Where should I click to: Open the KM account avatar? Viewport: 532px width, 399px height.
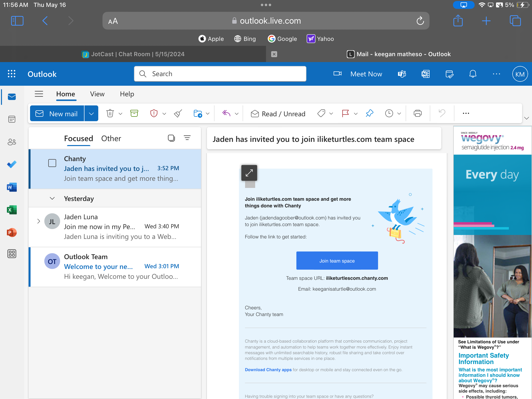tap(520, 74)
